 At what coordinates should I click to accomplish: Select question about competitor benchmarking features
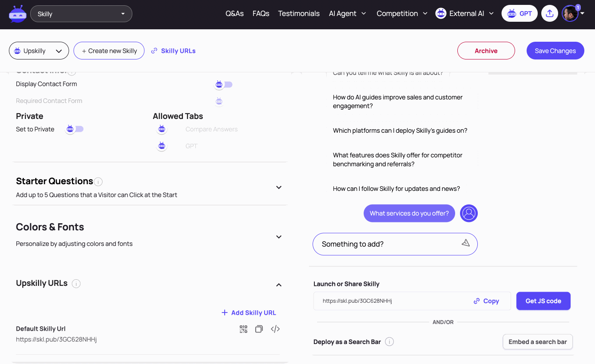(398, 159)
